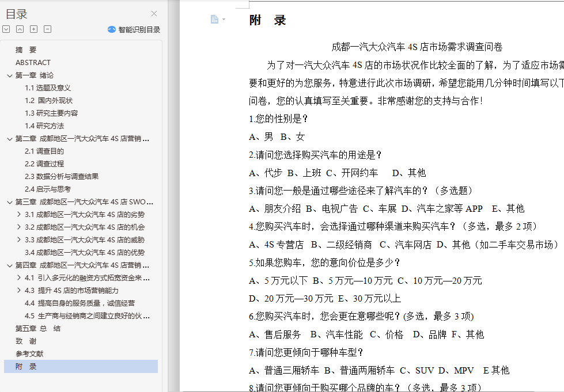Expand the 3.1 劣势 subsection
Screen dimensions: 564x392
pos(18,215)
